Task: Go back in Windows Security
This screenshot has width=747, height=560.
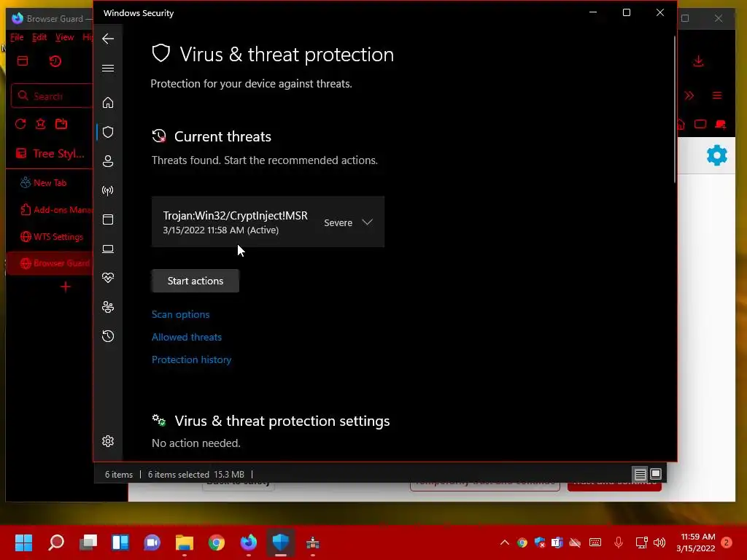Action: click(x=108, y=39)
